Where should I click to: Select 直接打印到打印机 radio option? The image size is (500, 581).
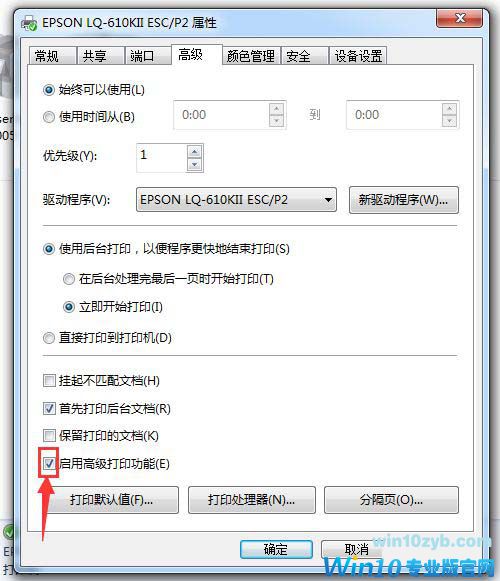coord(49,338)
